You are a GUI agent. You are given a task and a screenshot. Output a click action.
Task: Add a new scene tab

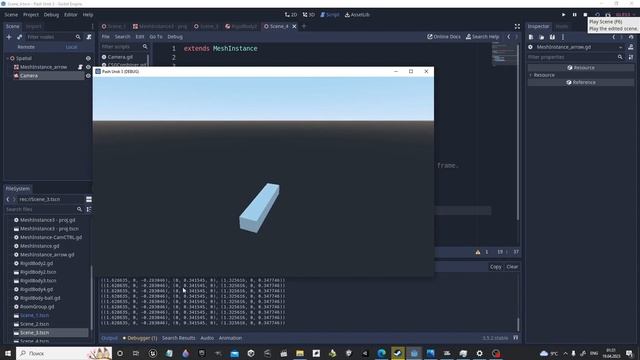[x=304, y=27]
